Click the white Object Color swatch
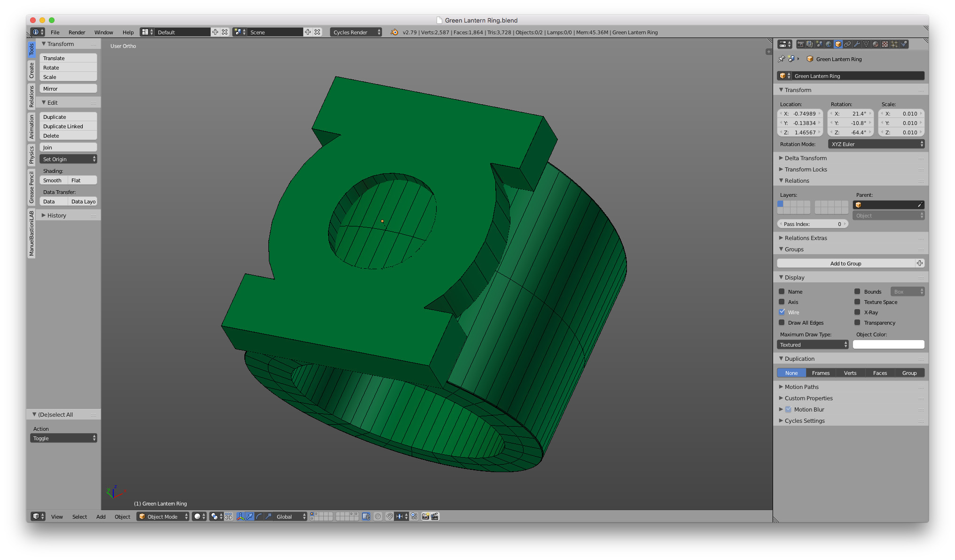The image size is (955, 560). [x=888, y=344]
